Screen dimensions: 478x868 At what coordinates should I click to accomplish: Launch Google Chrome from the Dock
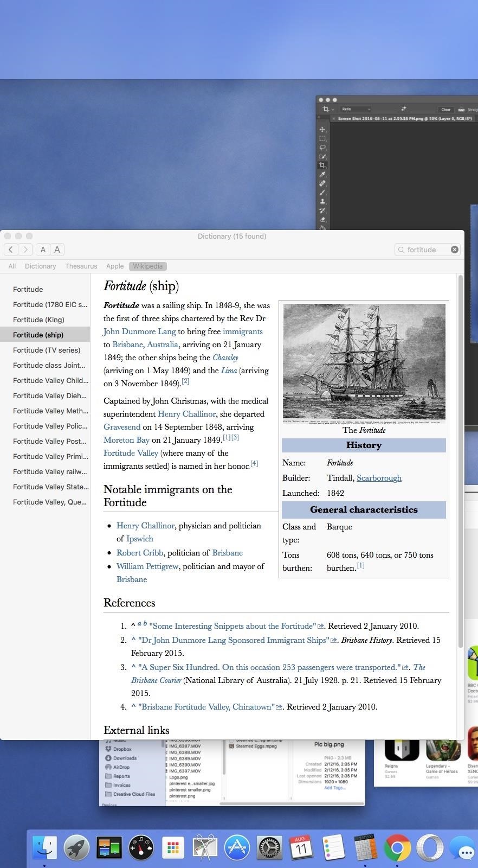[x=397, y=847]
